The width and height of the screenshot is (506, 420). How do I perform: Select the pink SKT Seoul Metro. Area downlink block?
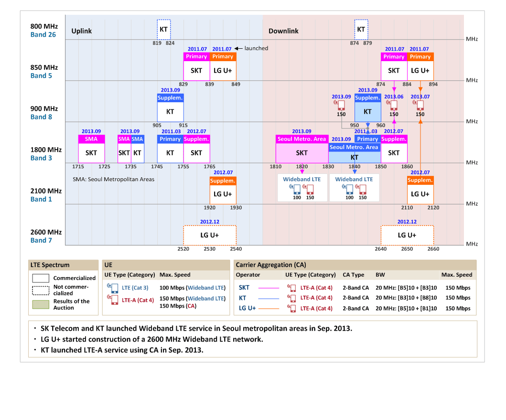click(302, 149)
